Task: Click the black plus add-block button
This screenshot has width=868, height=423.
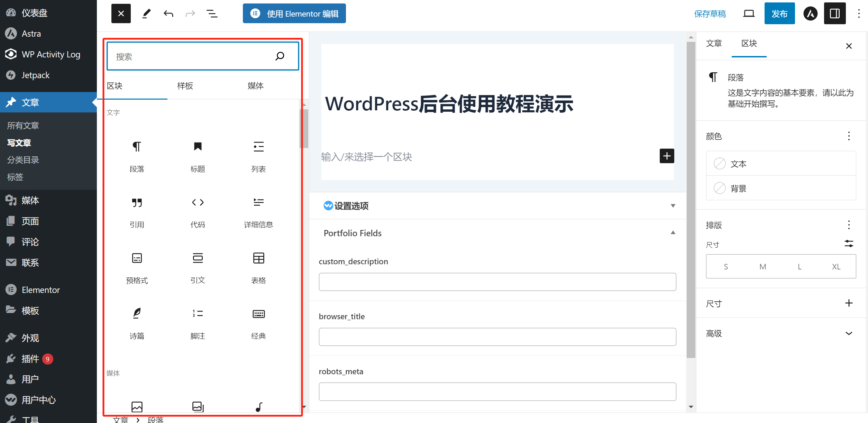Action: [667, 156]
